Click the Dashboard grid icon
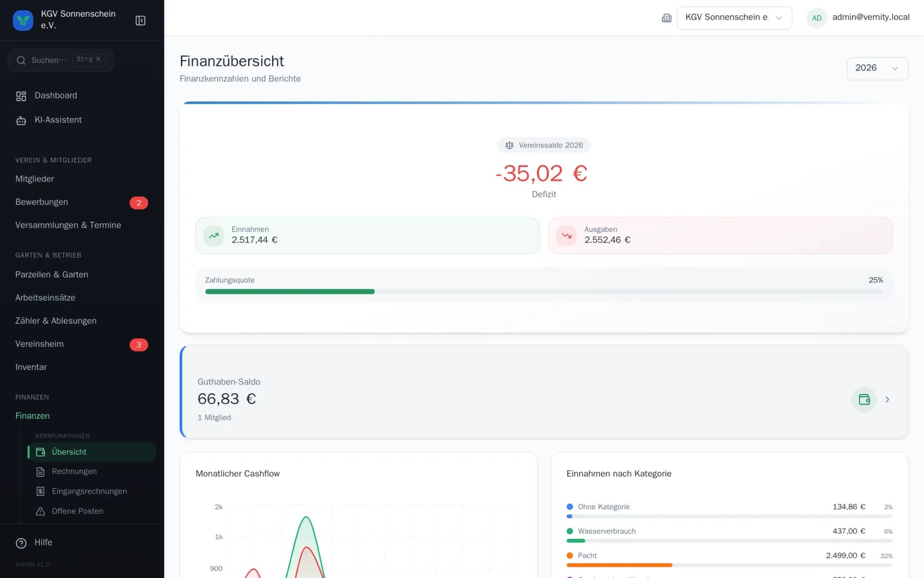The height and width of the screenshot is (578, 924). [21, 96]
